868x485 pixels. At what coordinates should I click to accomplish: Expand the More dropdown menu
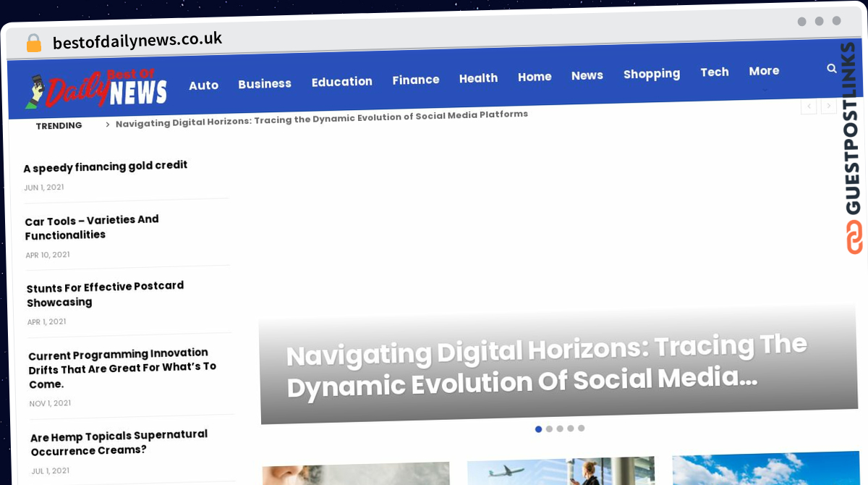(765, 71)
